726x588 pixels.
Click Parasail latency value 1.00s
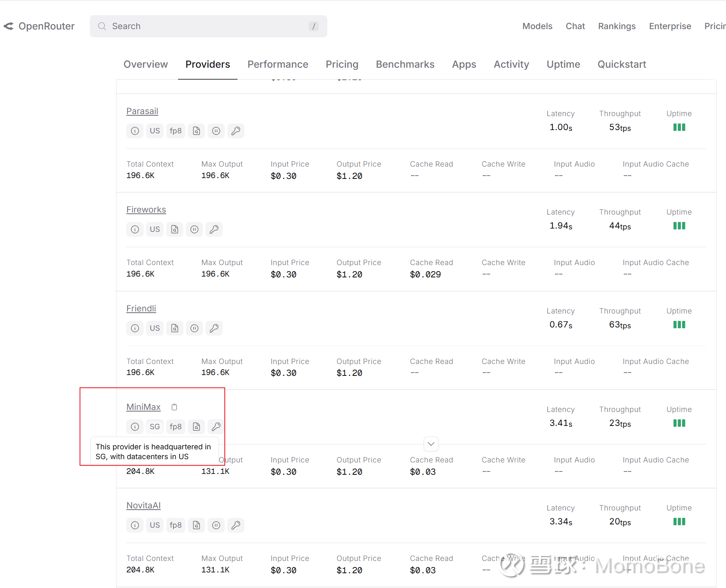[x=561, y=127]
